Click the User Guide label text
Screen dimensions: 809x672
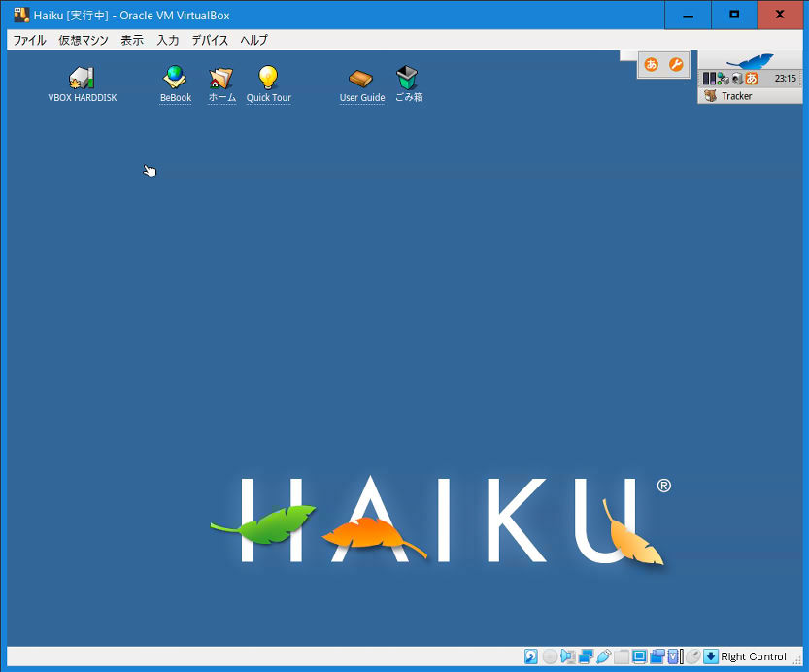pos(361,97)
